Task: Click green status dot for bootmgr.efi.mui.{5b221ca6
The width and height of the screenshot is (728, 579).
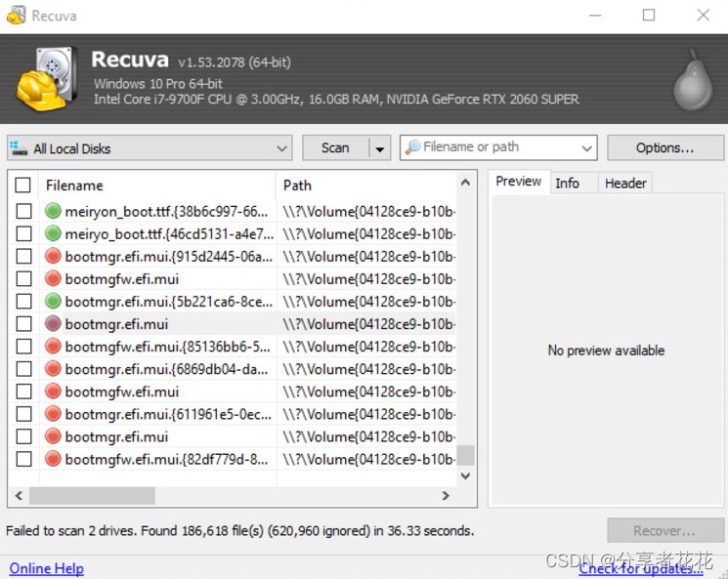Action: coord(53,301)
